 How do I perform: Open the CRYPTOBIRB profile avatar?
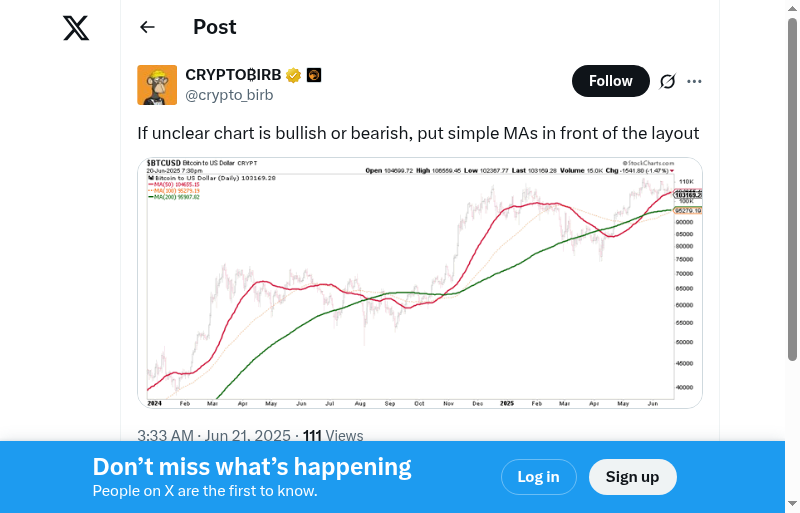[x=157, y=85]
